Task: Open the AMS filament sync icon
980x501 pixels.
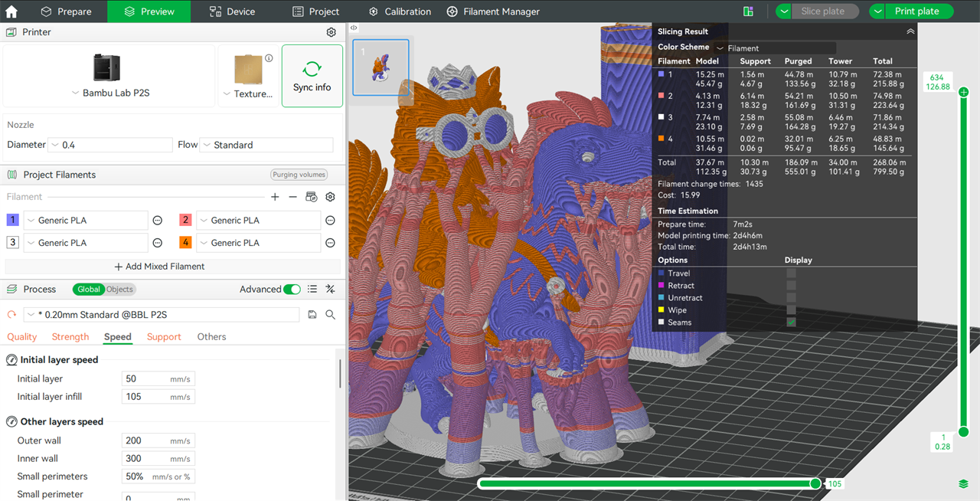Action: (x=311, y=197)
